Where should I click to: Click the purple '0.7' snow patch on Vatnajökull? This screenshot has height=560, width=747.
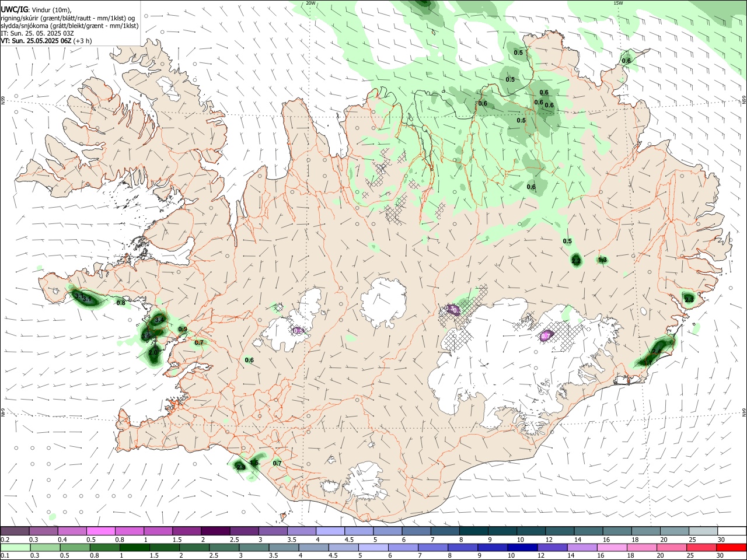coord(546,335)
